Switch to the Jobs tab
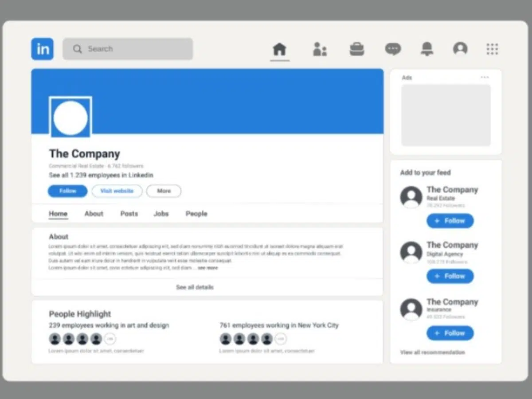Image resolution: width=532 pixels, height=399 pixels. pos(161,214)
